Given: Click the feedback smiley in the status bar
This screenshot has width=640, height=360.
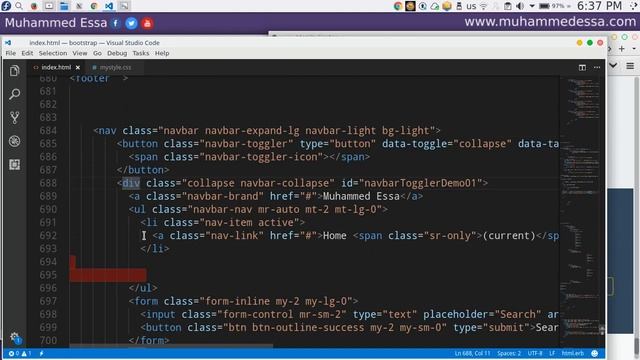Looking at the screenshot, I should point(595,353).
